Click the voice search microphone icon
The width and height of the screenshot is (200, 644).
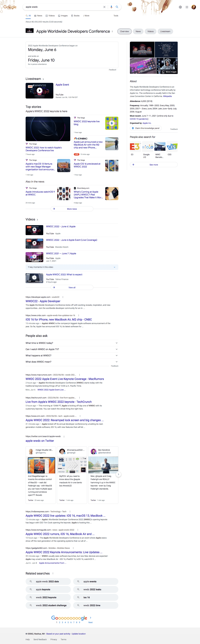click(111, 7)
